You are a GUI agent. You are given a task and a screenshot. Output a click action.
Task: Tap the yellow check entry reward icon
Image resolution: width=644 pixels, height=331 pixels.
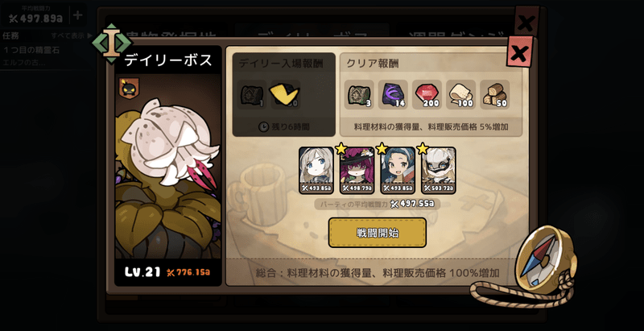285,94
